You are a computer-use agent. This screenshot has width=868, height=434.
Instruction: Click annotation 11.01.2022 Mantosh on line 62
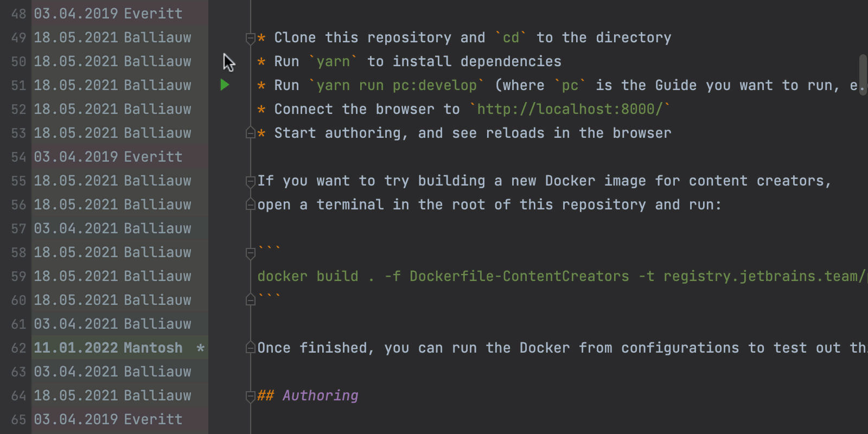[x=108, y=348]
